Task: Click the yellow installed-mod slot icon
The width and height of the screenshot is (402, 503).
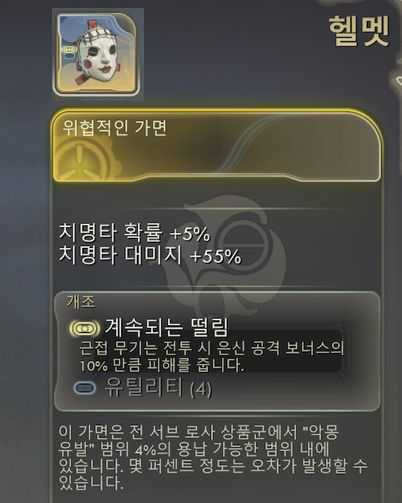Action: tap(84, 329)
